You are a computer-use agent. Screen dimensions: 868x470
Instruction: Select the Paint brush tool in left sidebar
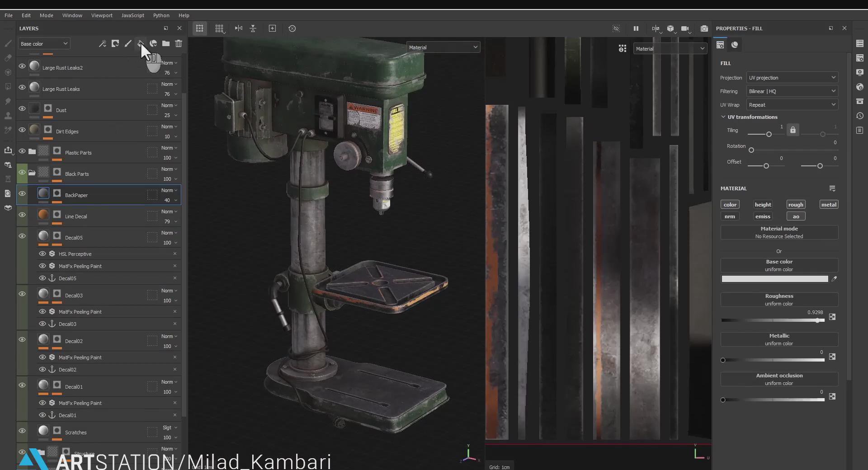[8, 43]
